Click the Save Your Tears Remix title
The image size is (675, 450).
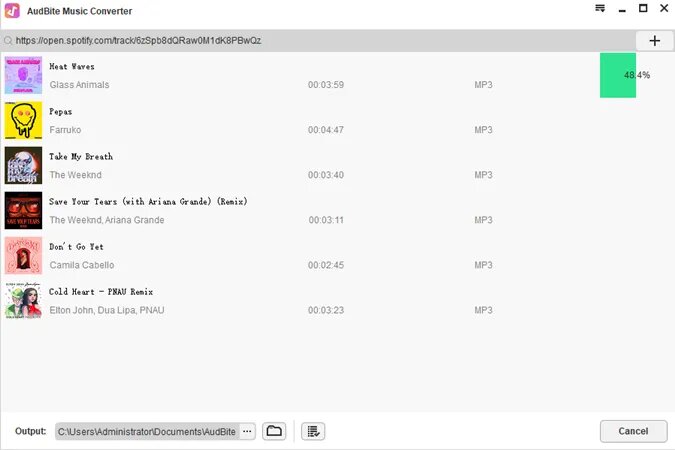148,202
